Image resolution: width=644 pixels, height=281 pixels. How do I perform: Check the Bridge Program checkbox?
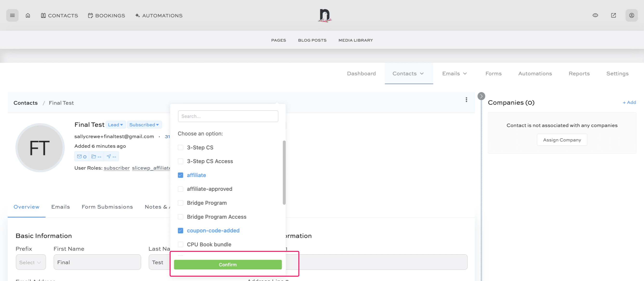pos(181,203)
